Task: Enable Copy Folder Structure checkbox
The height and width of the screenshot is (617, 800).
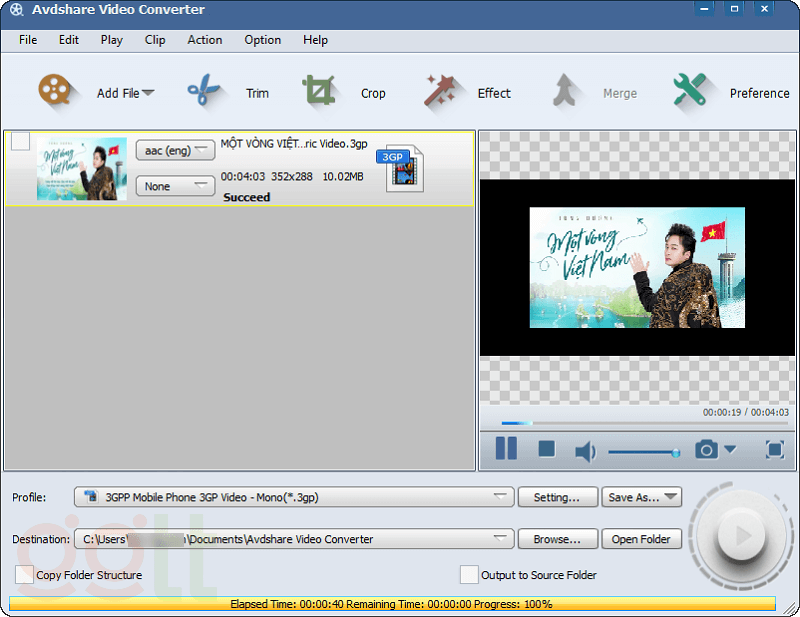Action: 24,575
